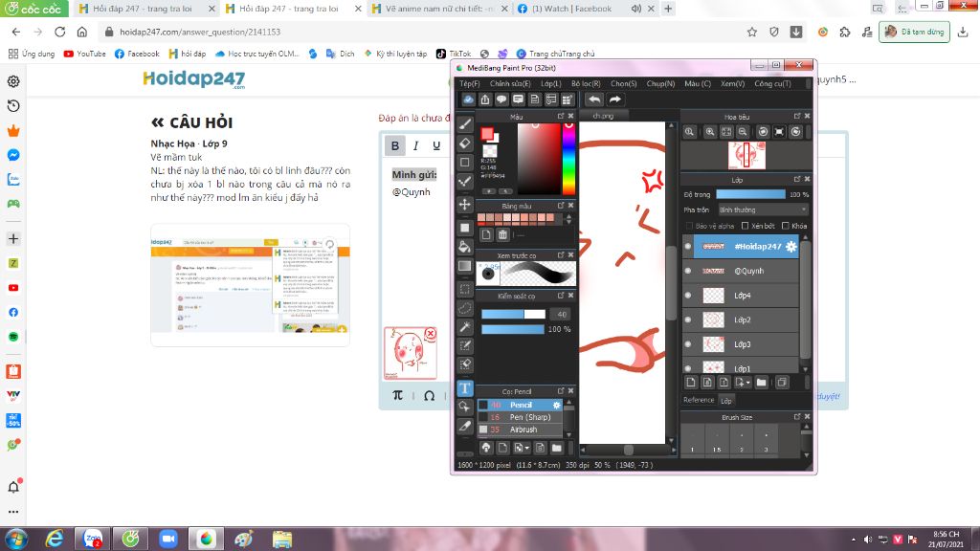Screen dimensions: 980x551
Task: Select the Brush tool in MediBang toolbar
Action: click(465, 124)
